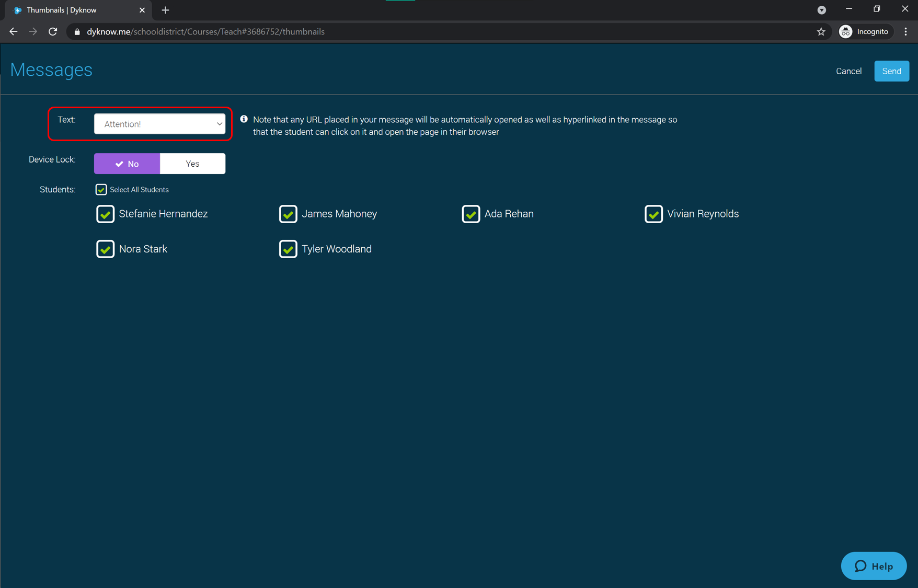Open the Help chat widget
The image size is (918, 588).
(874, 566)
